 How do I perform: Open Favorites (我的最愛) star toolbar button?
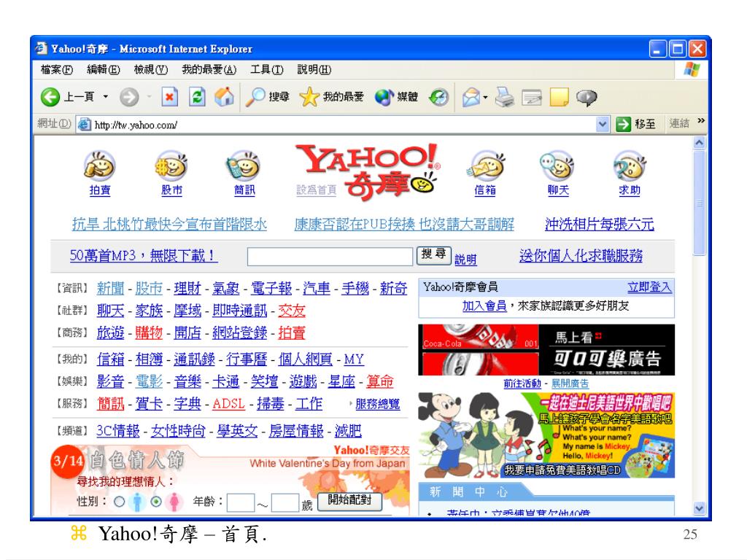coord(332,97)
